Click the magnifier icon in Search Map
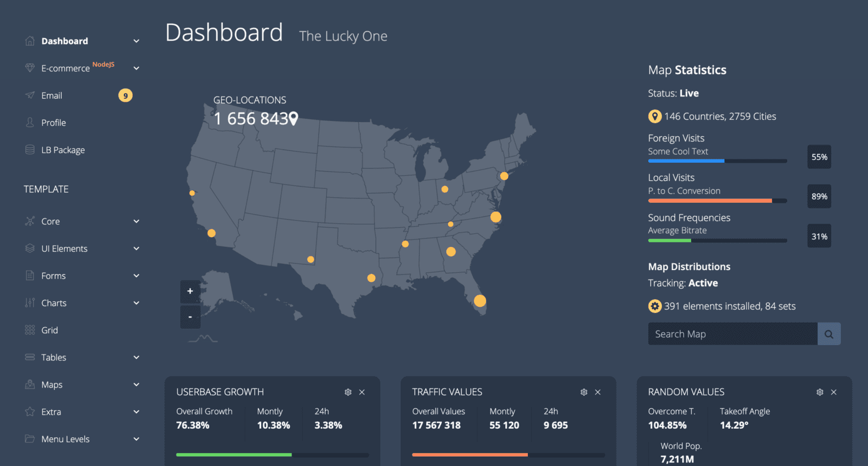This screenshot has width=868, height=466. coord(828,334)
